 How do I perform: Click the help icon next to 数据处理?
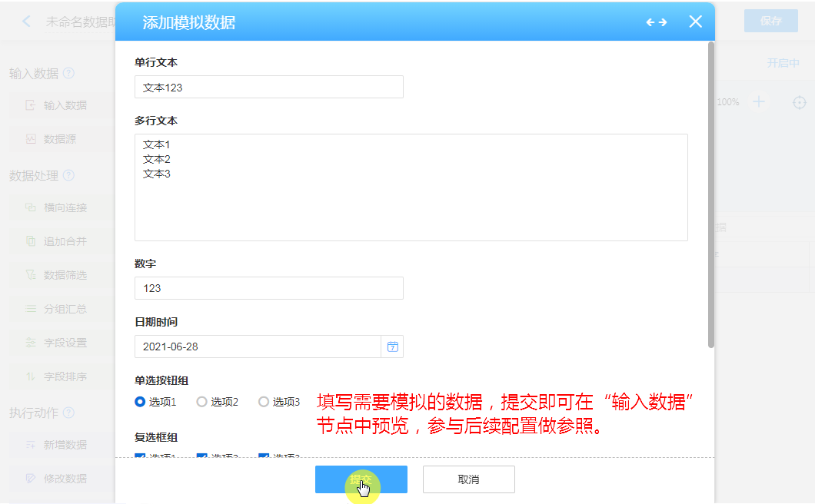pos(68,176)
